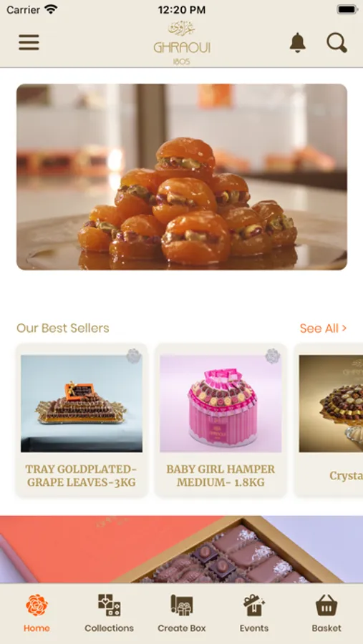Open BABY GIRL HAMPER MEDIUM title

pos(221,475)
